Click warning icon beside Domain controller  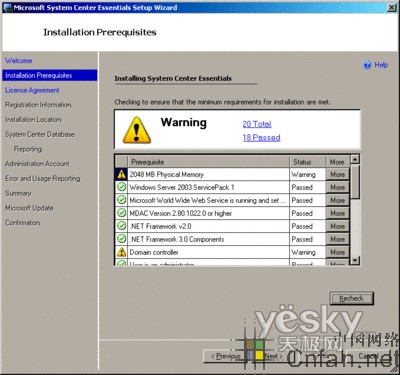[x=121, y=252]
